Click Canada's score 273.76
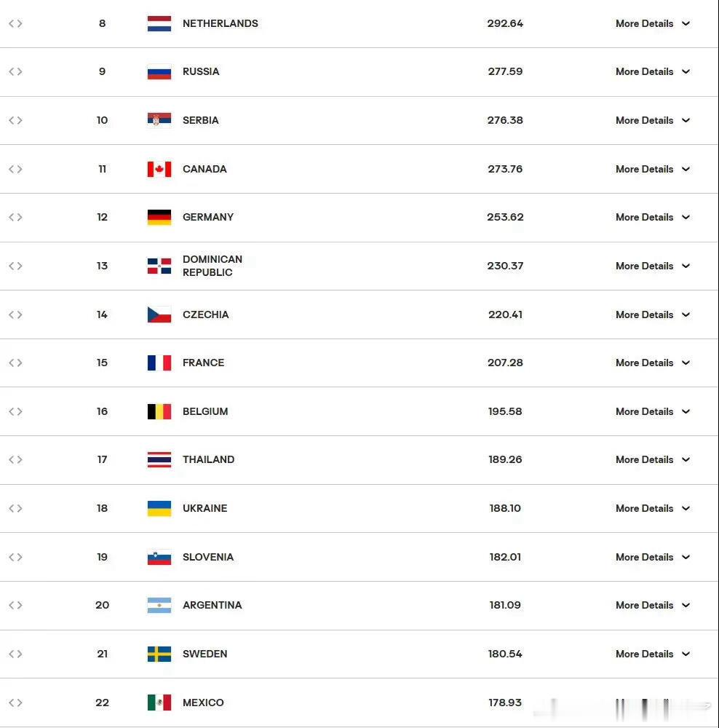719x728 pixels. coord(505,169)
